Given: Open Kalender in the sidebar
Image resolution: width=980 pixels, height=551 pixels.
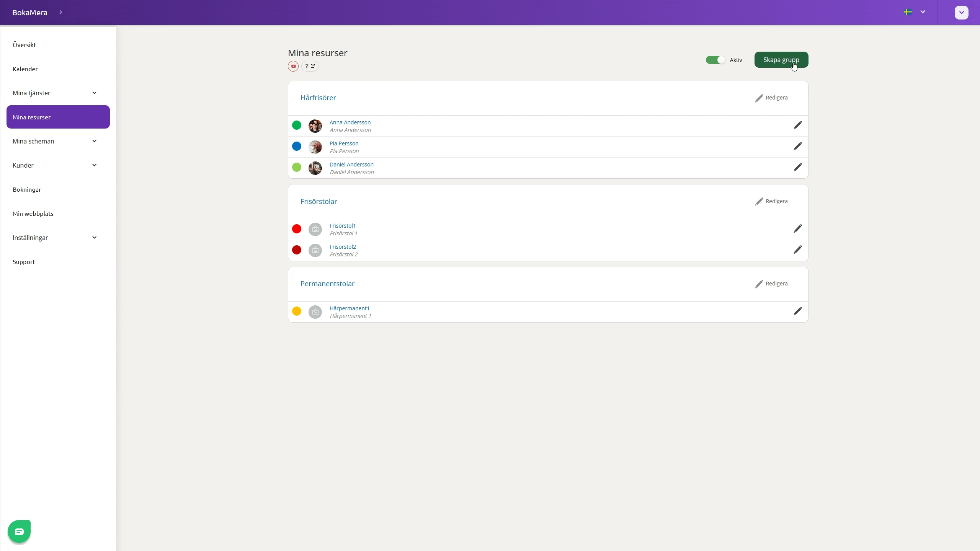Looking at the screenshot, I should point(25,69).
